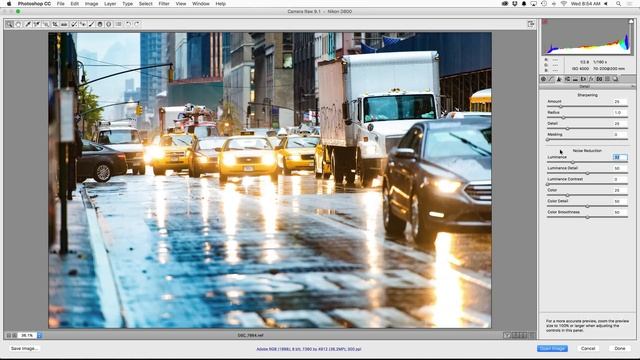Select the Crop tool
The width and height of the screenshot is (640, 360).
55,24
